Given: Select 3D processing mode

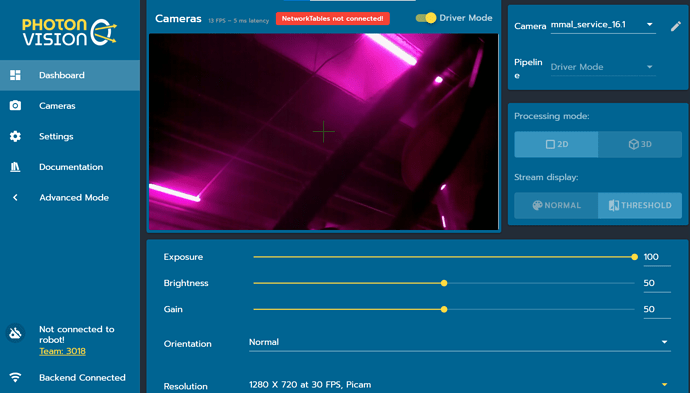Looking at the screenshot, I should click(x=640, y=144).
